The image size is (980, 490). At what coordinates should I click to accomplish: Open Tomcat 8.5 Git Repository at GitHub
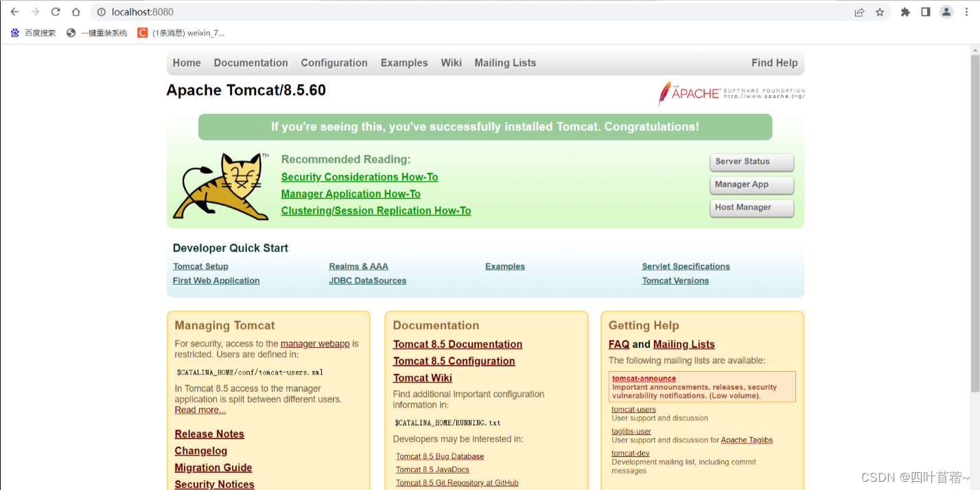457,483
